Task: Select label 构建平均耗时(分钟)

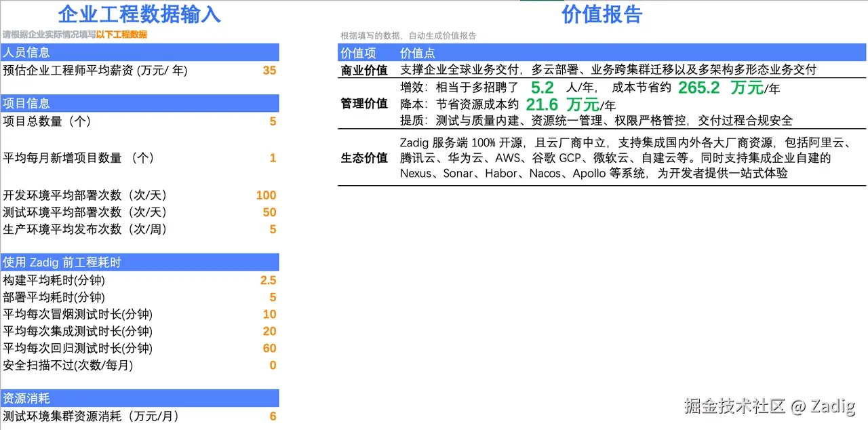Action: [x=54, y=280]
